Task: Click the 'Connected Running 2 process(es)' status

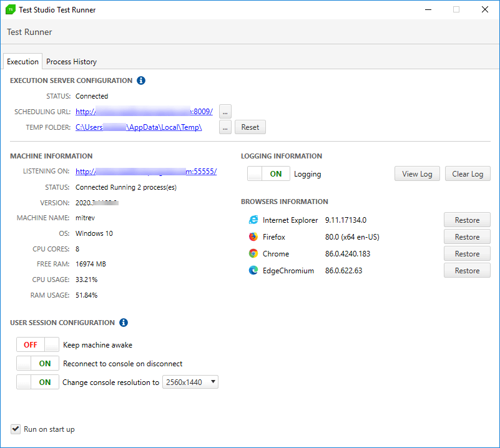Action: coord(126,187)
